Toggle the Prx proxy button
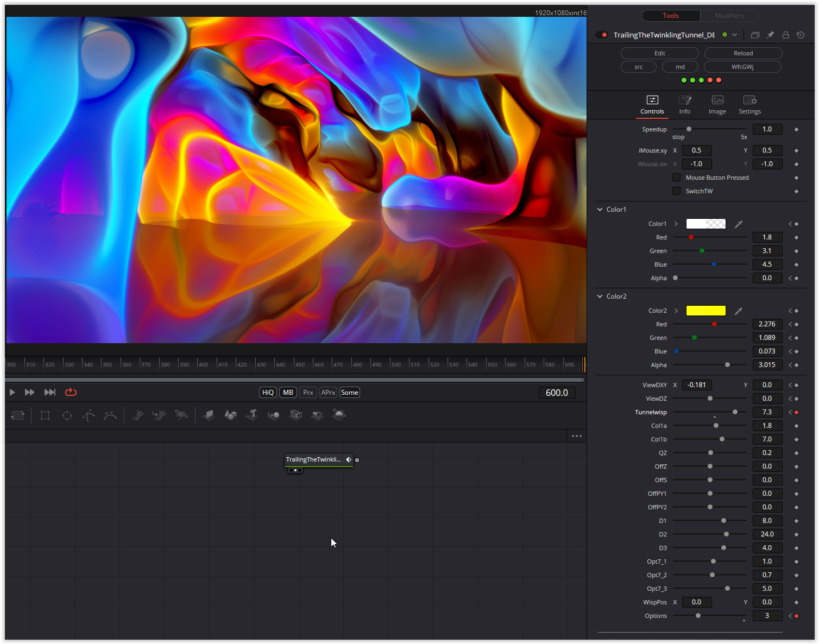This screenshot has height=644, width=819. point(308,393)
